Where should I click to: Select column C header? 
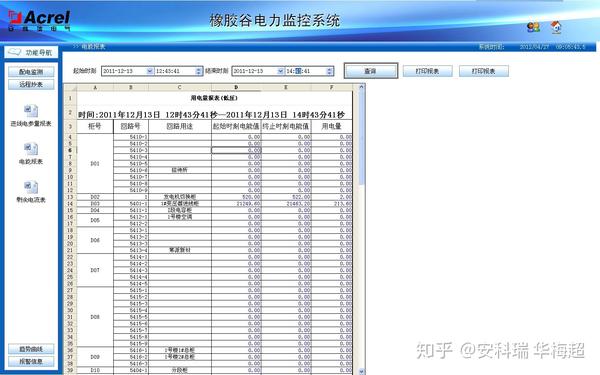point(180,88)
